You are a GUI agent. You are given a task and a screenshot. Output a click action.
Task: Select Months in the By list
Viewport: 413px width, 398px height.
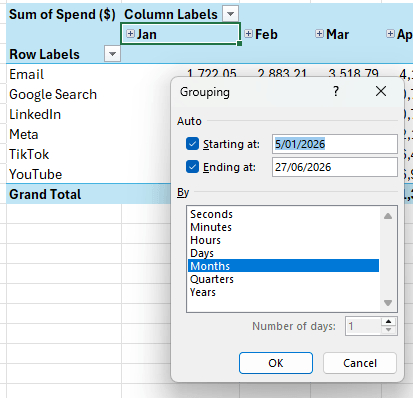(283, 266)
